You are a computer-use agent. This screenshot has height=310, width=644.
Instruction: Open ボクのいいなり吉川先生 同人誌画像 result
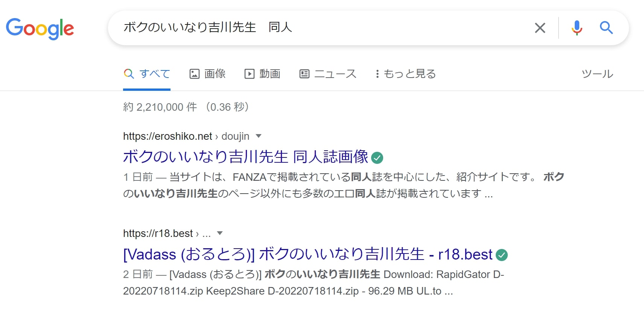[245, 157]
